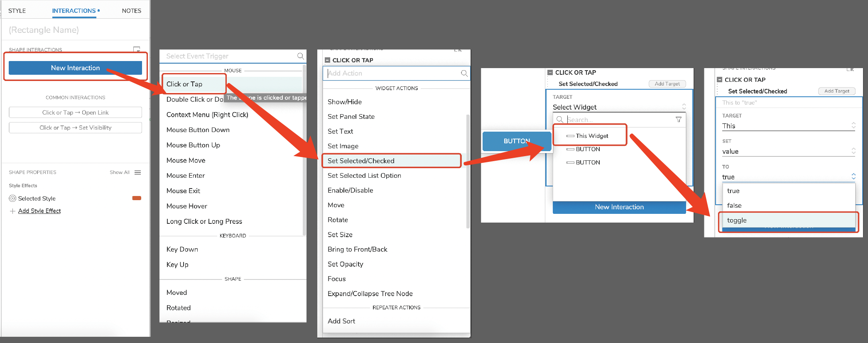This screenshot has height=343, width=868.
Task: Select the Rotated shape trigger
Action: (x=179, y=308)
